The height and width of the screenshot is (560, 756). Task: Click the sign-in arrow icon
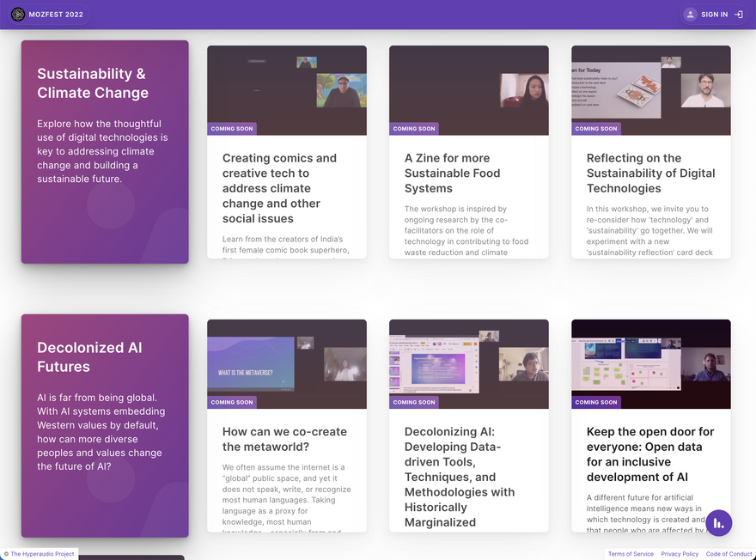click(x=738, y=15)
